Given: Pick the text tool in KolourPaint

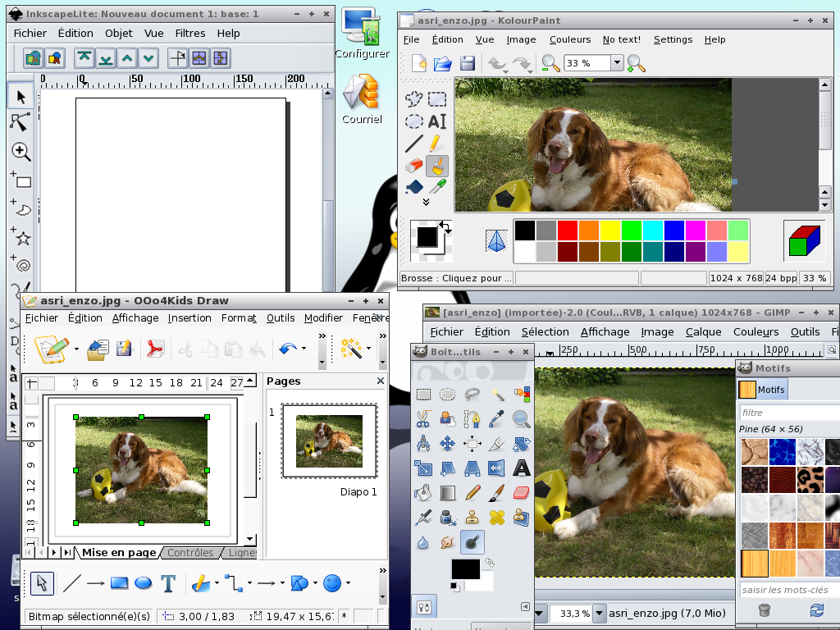Looking at the screenshot, I should click(x=437, y=121).
